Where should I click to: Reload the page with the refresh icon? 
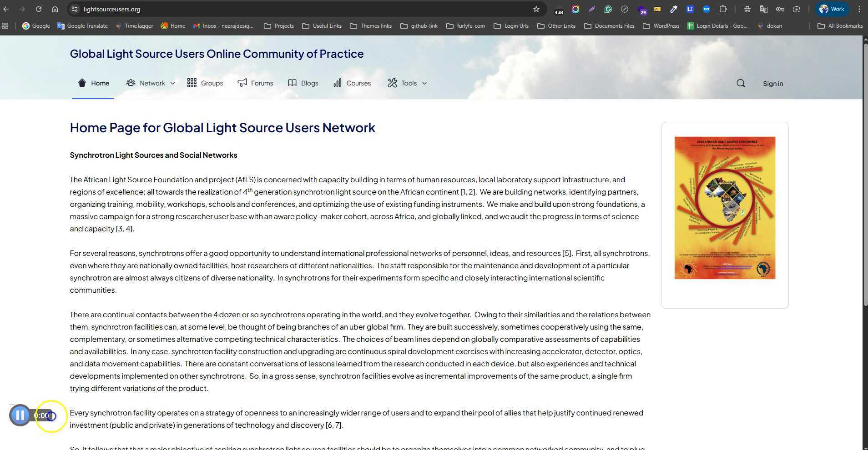(x=39, y=9)
